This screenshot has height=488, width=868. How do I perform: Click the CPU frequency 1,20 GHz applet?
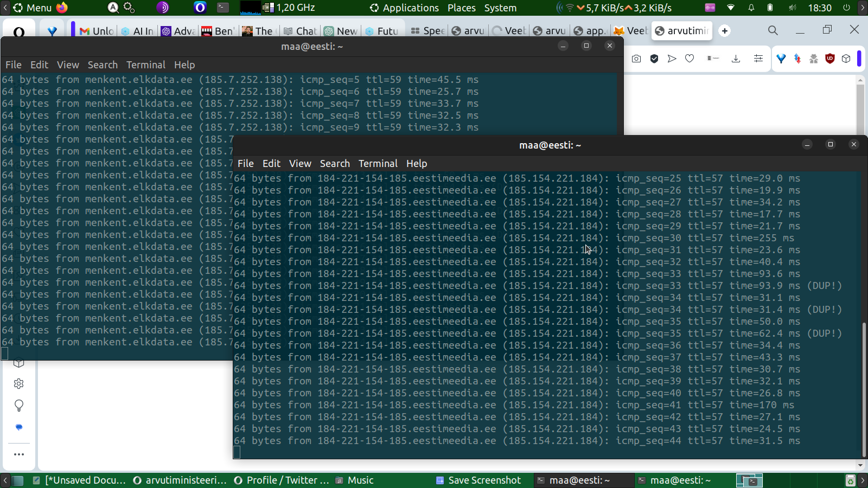(289, 8)
